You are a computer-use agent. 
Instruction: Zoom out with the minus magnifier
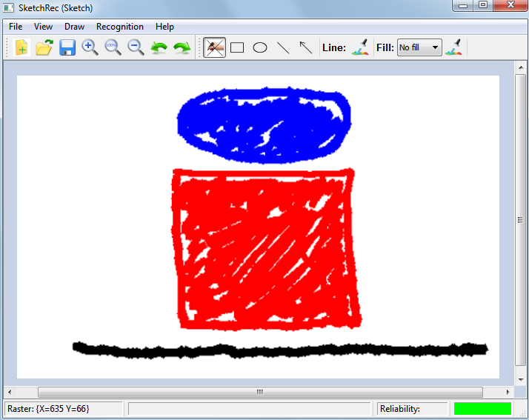[x=136, y=47]
